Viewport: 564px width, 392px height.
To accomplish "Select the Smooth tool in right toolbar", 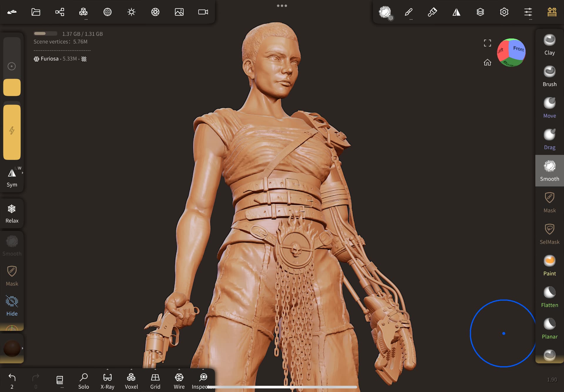I will (x=550, y=171).
